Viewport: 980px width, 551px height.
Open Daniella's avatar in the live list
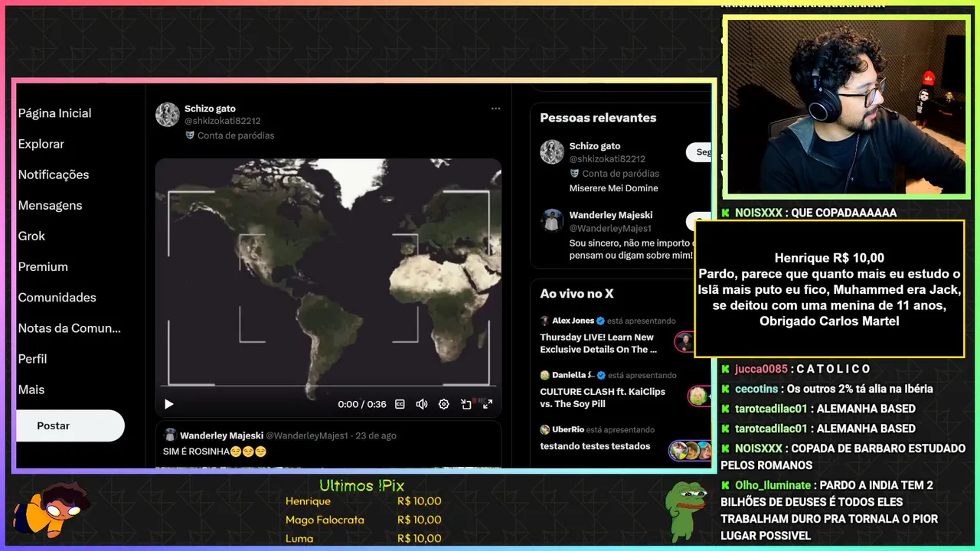[544, 375]
